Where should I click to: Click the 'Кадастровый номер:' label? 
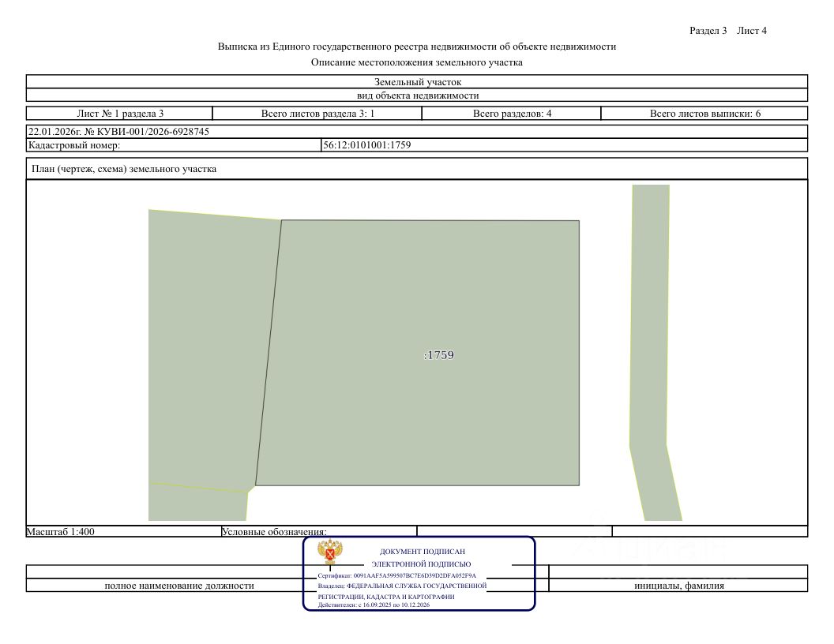(x=74, y=145)
